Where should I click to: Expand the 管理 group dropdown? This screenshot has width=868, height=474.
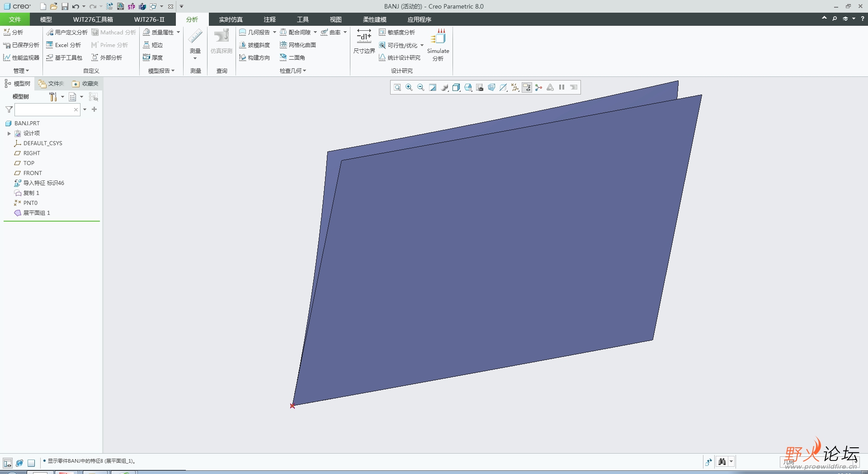(x=21, y=71)
